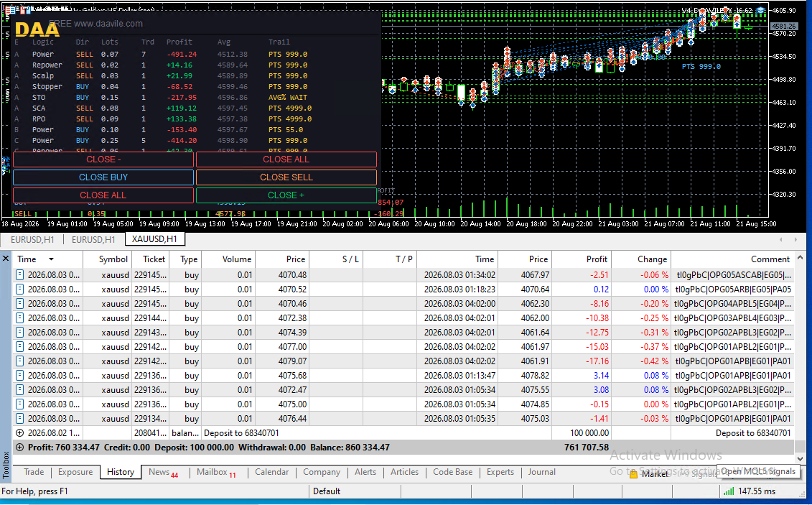Click the history list scroll-down arrow
This screenshot has width=812, height=505.
800,458
